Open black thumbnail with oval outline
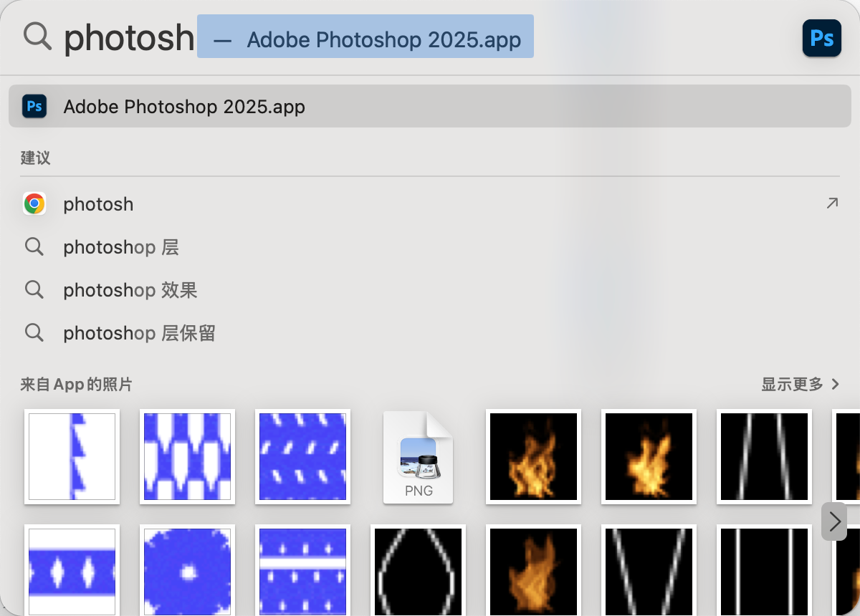 [418, 571]
